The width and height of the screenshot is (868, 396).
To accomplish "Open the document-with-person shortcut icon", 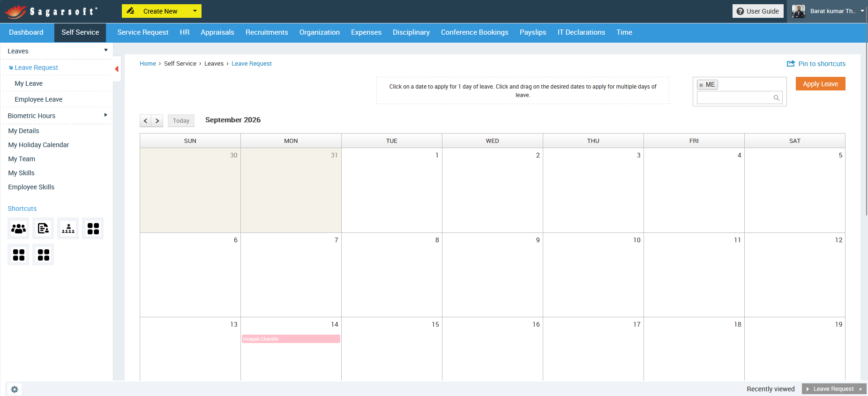I will pyautogui.click(x=43, y=228).
